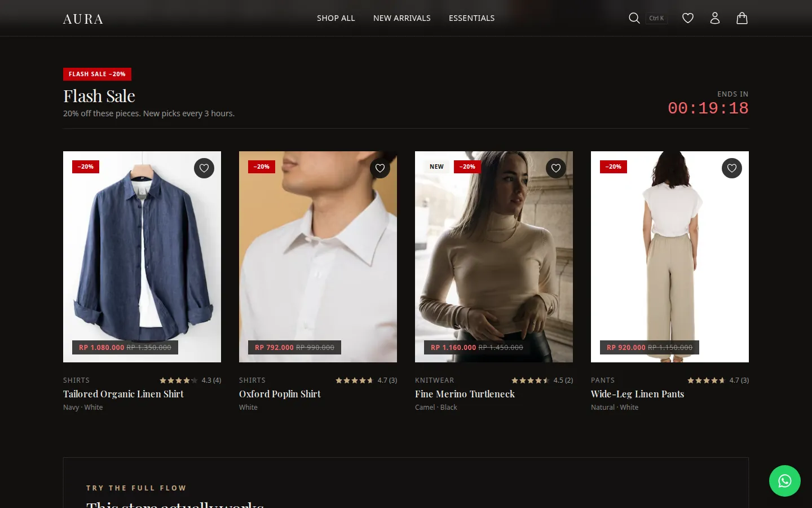Click Camel · Black color text
Viewport: 812px width, 508px height.
tap(436, 408)
